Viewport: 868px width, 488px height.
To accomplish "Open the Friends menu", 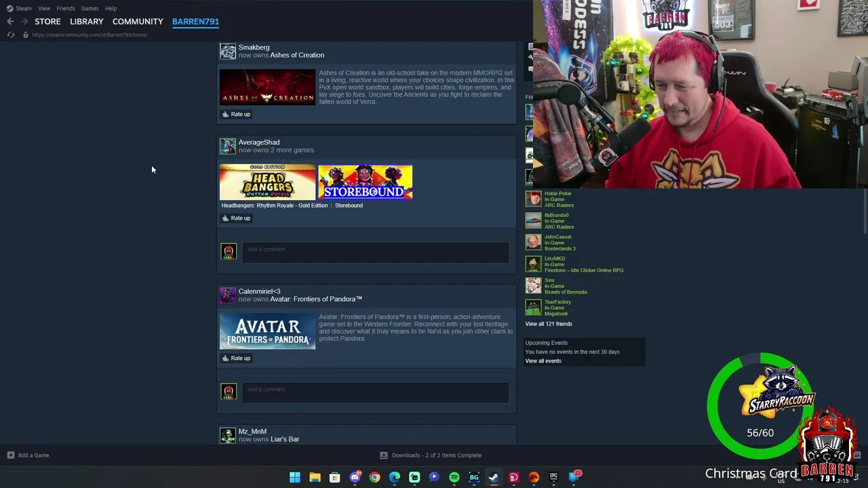I will 66,8.
